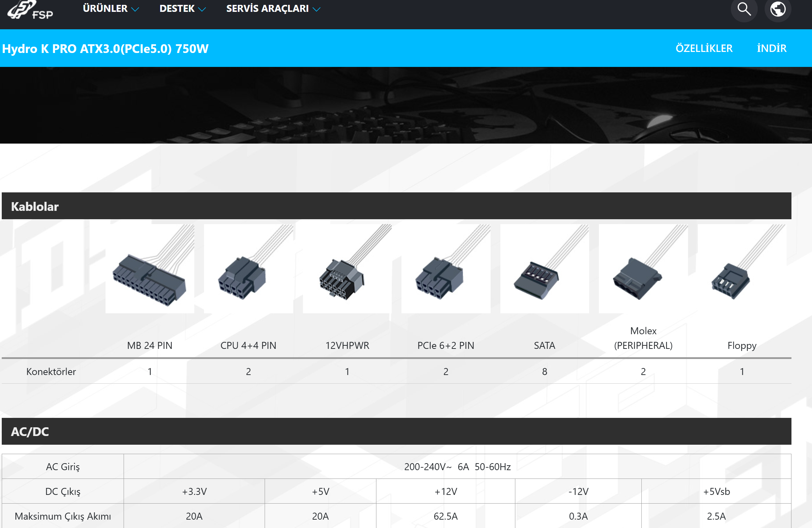The height and width of the screenshot is (528, 812).
Task: Open the globe language selector
Action: pyautogui.click(x=778, y=9)
